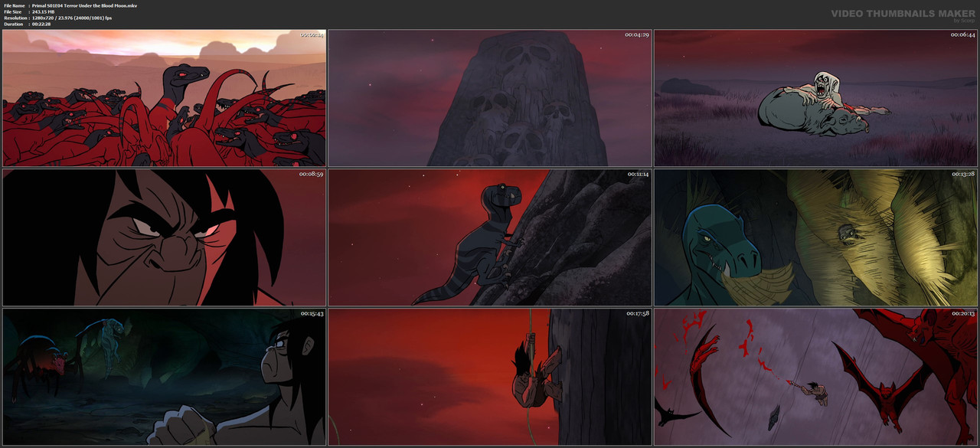Select thumbnail of caveman hanging on vine
The image size is (980, 448).
pyautogui.click(x=490, y=377)
